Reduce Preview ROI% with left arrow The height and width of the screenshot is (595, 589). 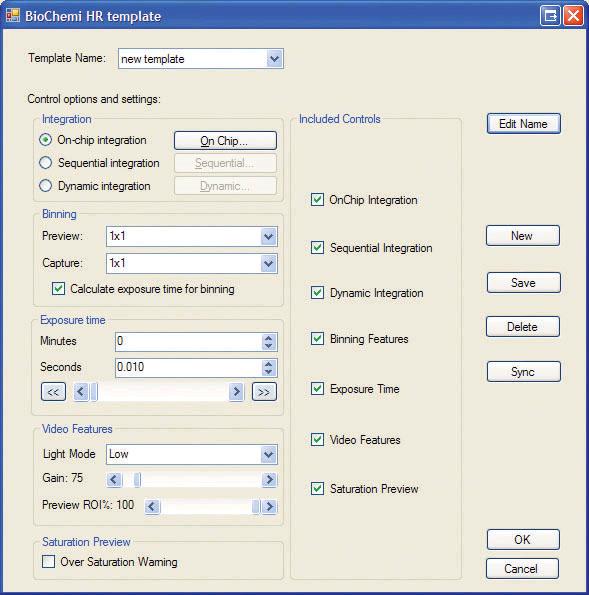[x=152, y=506]
